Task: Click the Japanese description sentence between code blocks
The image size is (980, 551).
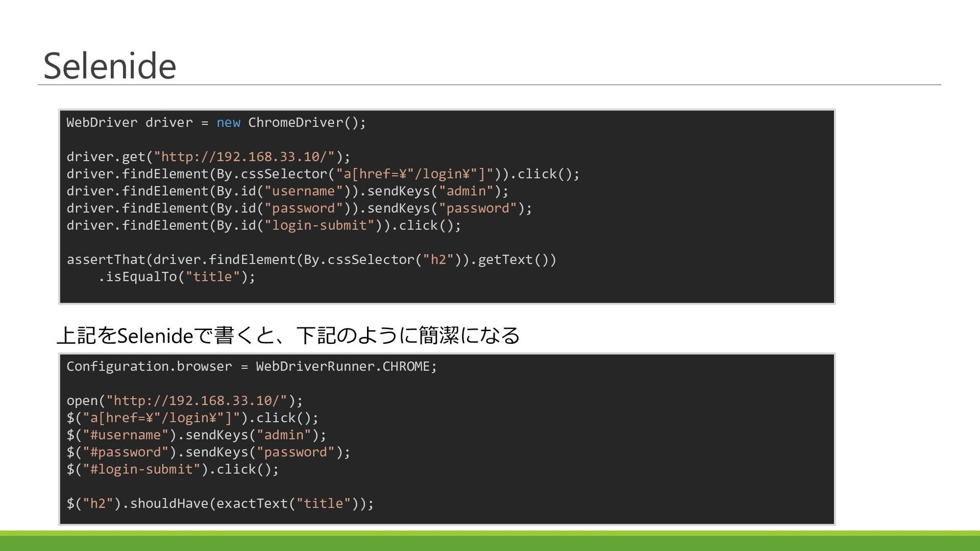Action: (288, 335)
